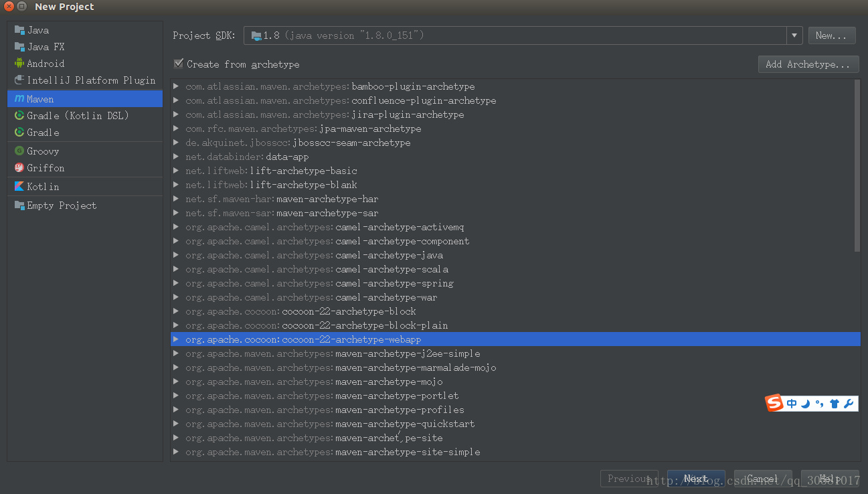Select Gradle (Kotlin DSL) project type
Screen dimensions: 868x494
(x=85, y=116)
